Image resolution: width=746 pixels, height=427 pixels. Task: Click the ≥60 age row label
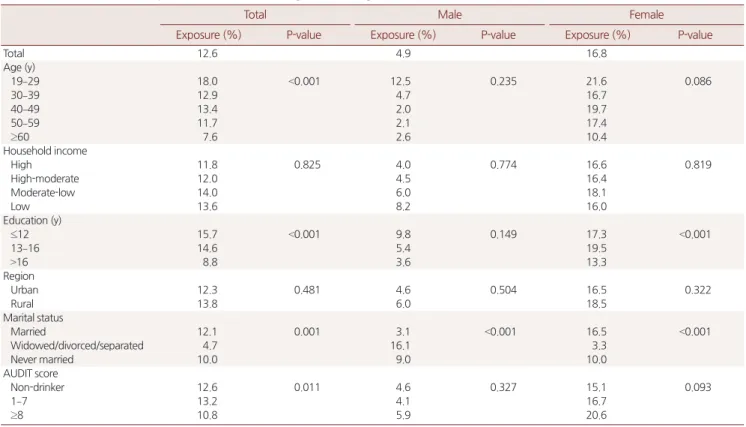20,137
